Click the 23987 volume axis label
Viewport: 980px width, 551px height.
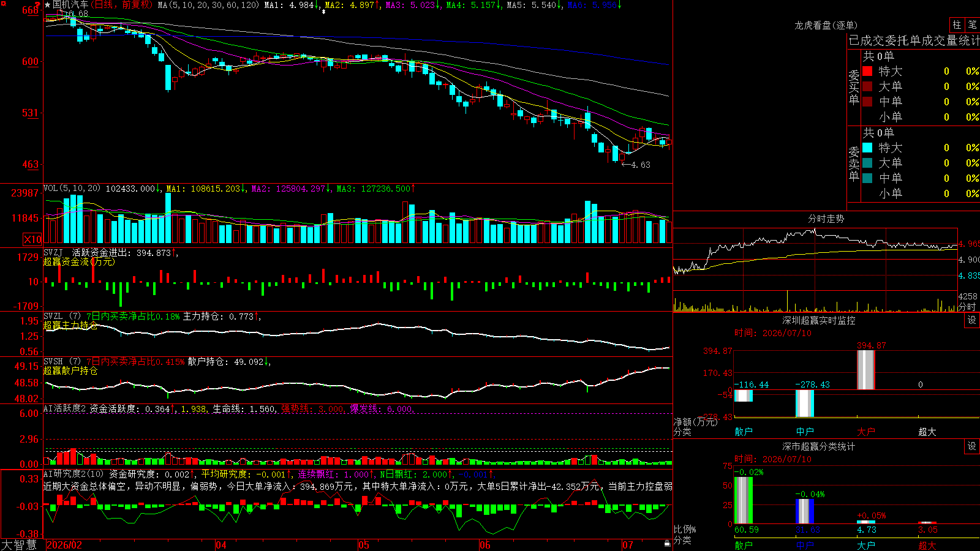coord(24,193)
